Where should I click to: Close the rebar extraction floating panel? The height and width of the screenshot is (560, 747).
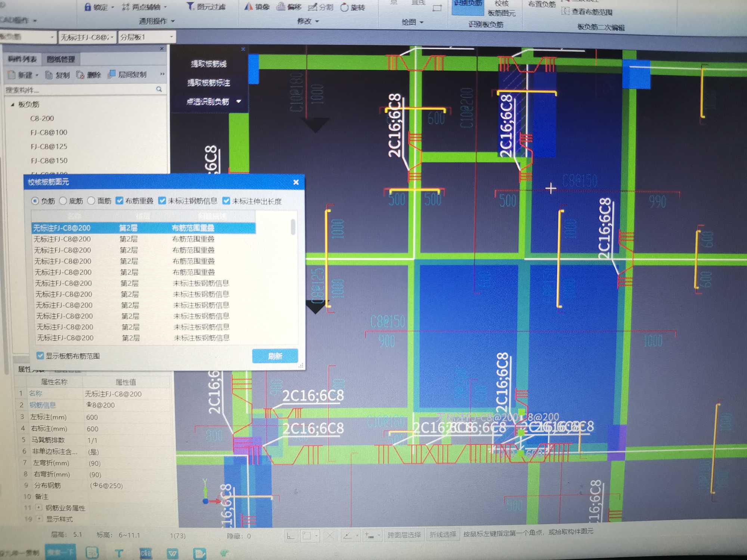(243, 49)
